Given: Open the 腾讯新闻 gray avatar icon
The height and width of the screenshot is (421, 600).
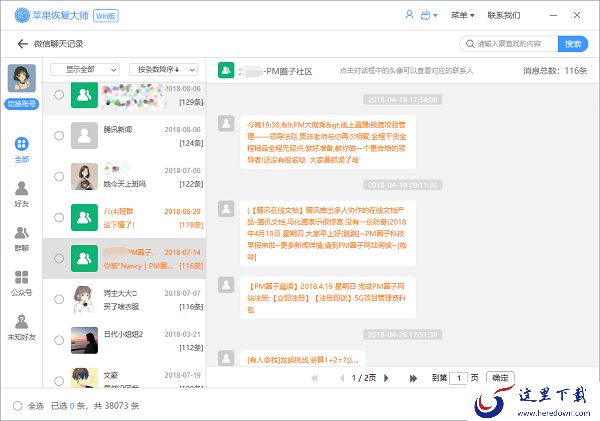Looking at the screenshot, I should point(85,135).
